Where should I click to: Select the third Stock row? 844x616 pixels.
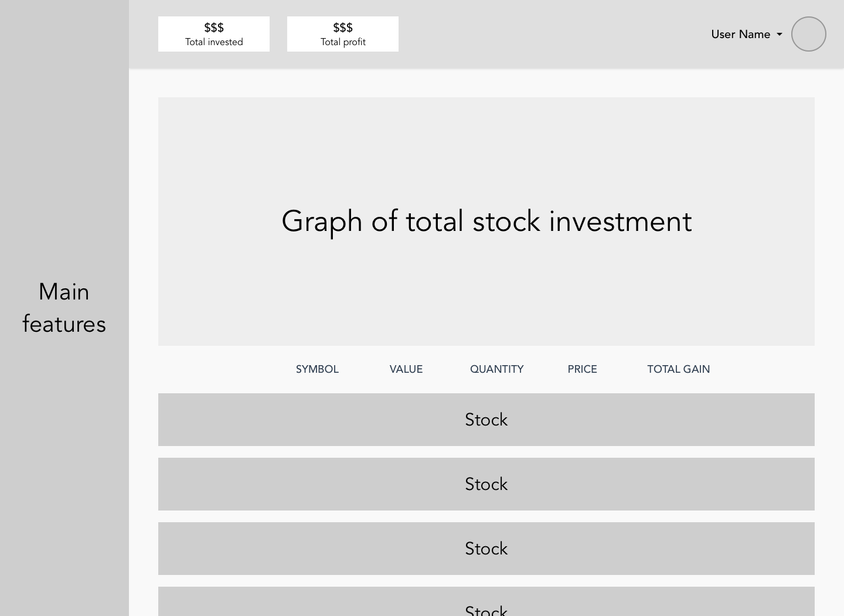486,549
